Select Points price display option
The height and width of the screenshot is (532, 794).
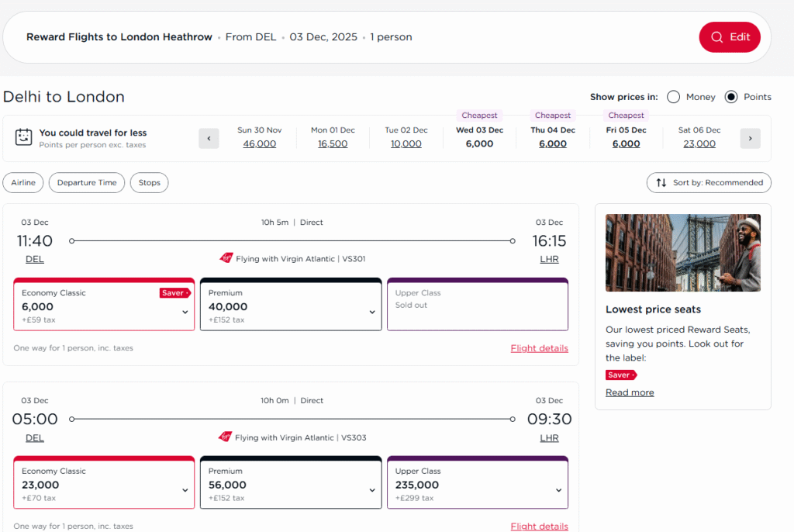pos(731,97)
